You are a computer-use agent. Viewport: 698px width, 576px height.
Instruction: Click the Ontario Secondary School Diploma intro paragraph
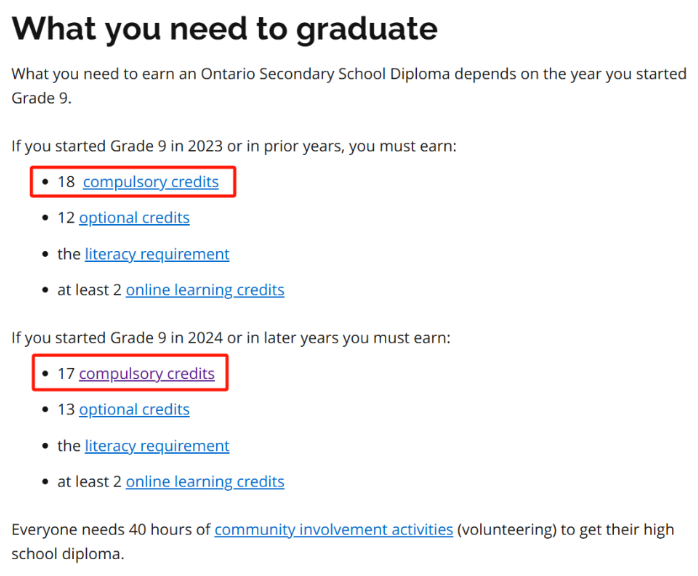pos(349,86)
